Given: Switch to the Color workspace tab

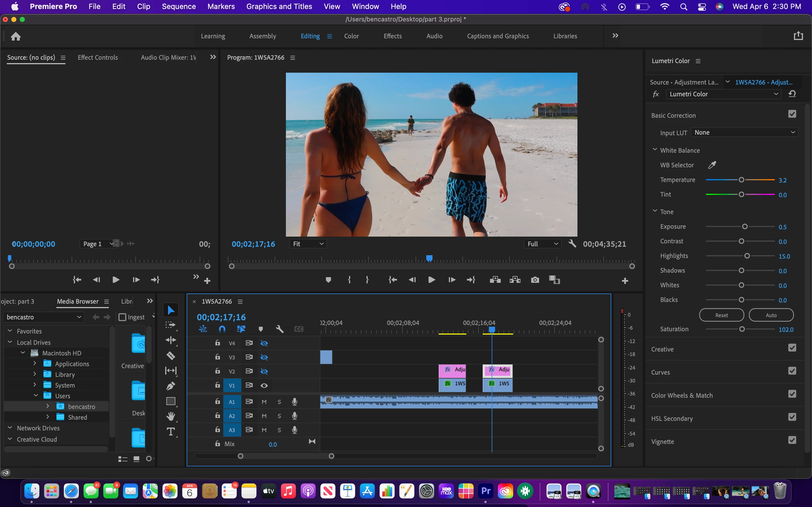Looking at the screenshot, I should click(351, 36).
